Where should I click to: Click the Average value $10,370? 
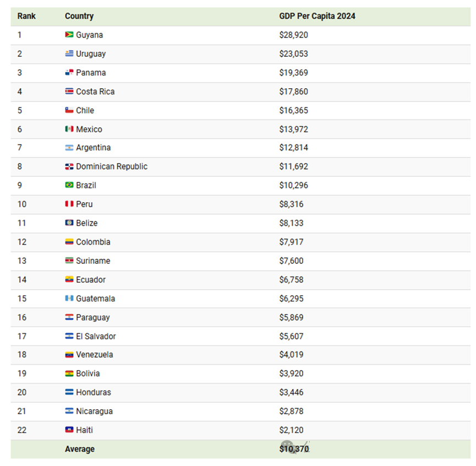pos(294,449)
